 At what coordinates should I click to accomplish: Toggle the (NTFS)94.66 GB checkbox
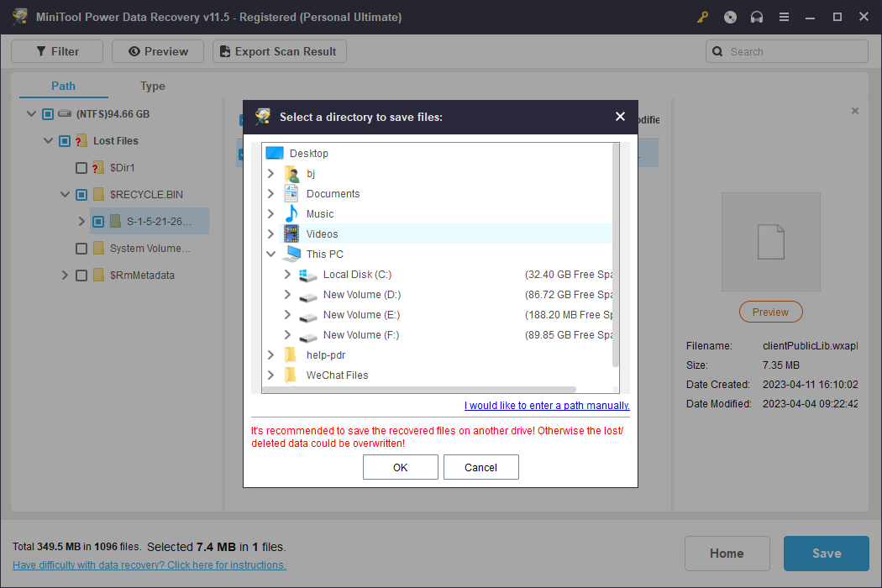point(48,114)
